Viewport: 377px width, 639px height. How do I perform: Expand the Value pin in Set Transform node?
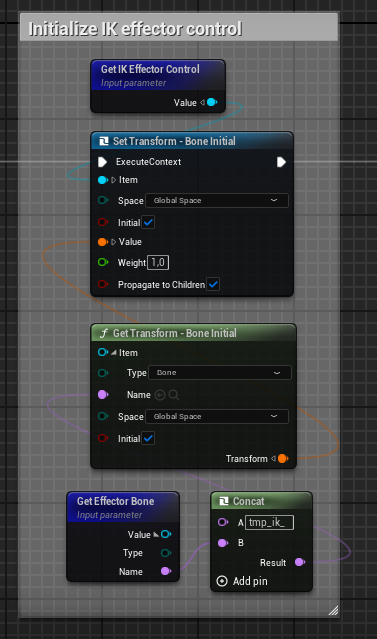tap(114, 242)
